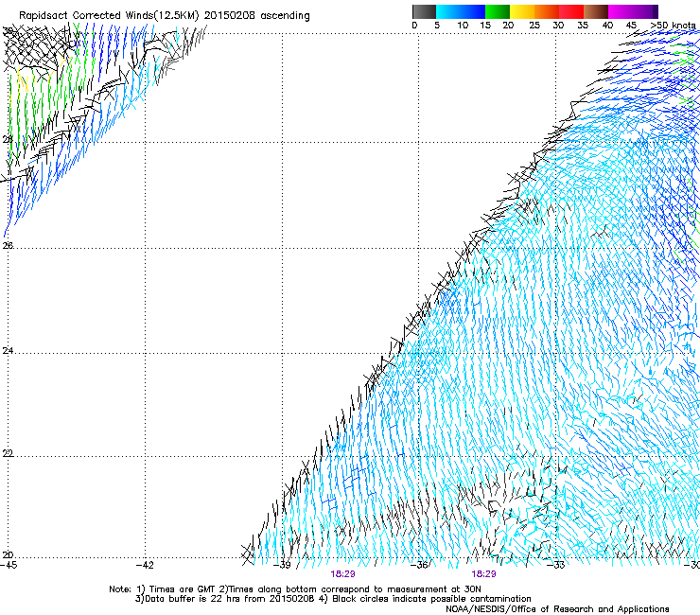Viewport: 700px width, 615px height.
Task: Click the '22' latitude axis label
Action: click(8, 453)
